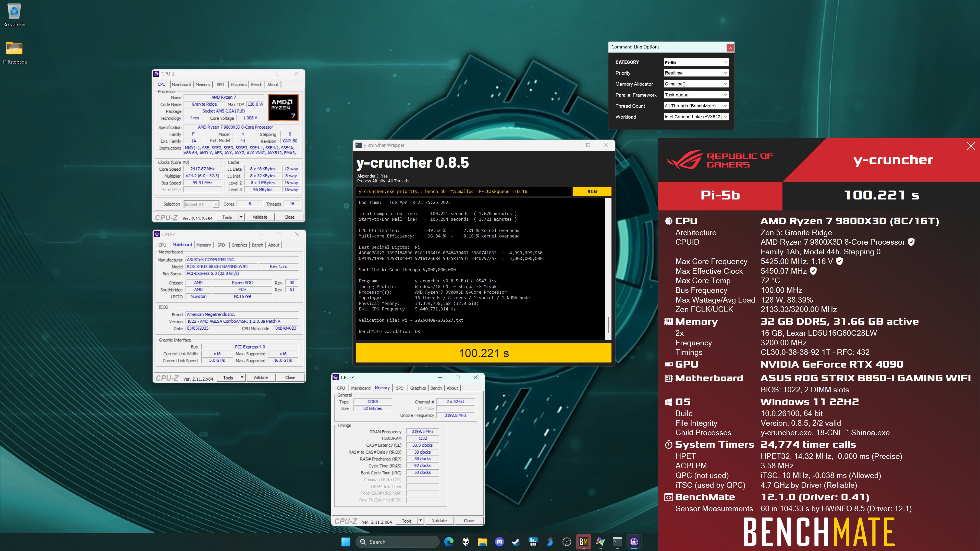Image resolution: width=980 pixels, height=551 pixels.
Task: Open SPD tab in top CPU-Z window
Action: point(220,84)
